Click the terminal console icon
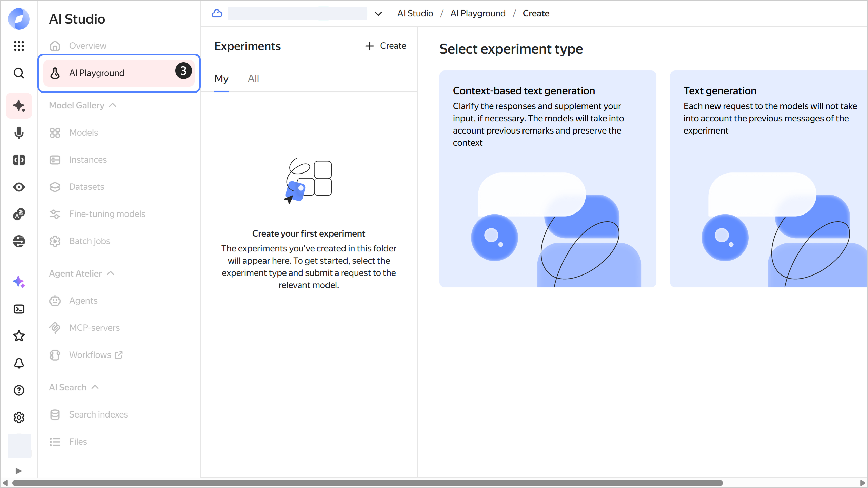The image size is (868, 488). coord(19,309)
